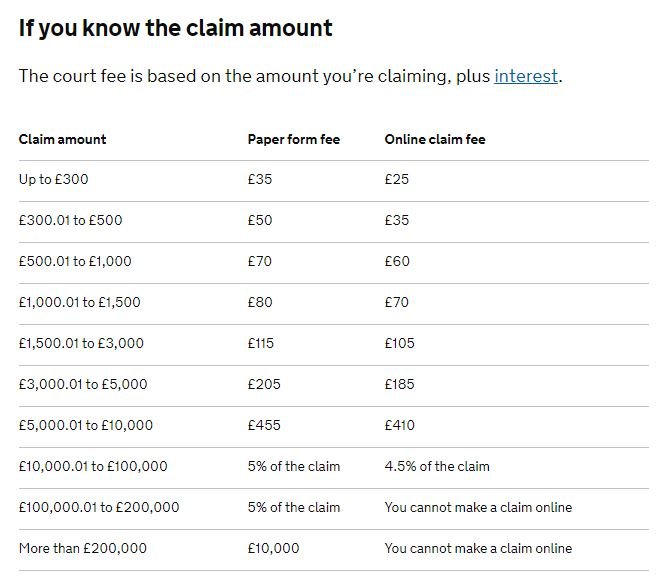
Task: Click the 4.5% of the claim cell
Action: click(x=437, y=466)
